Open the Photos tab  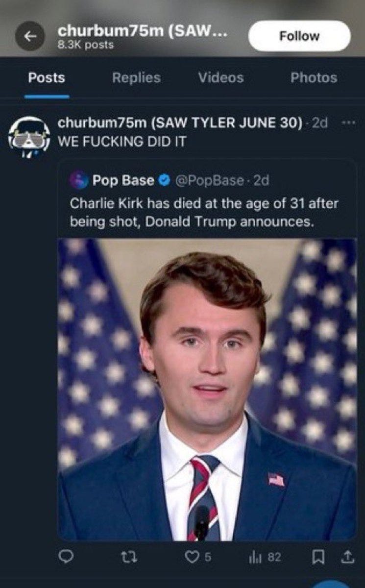tap(314, 77)
